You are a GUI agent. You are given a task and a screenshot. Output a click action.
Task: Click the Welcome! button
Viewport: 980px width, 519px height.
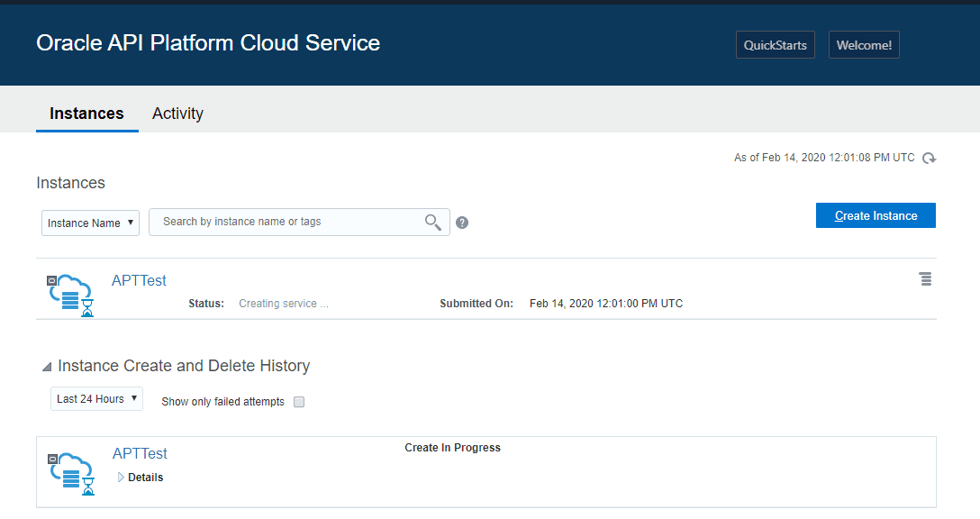pos(864,45)
